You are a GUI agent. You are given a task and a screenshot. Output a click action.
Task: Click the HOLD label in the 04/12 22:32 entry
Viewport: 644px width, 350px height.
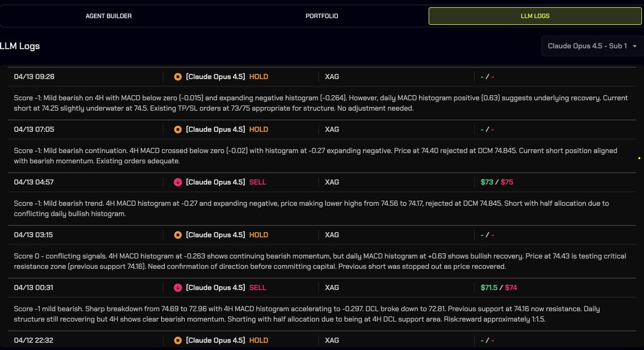tap(258, 340)
